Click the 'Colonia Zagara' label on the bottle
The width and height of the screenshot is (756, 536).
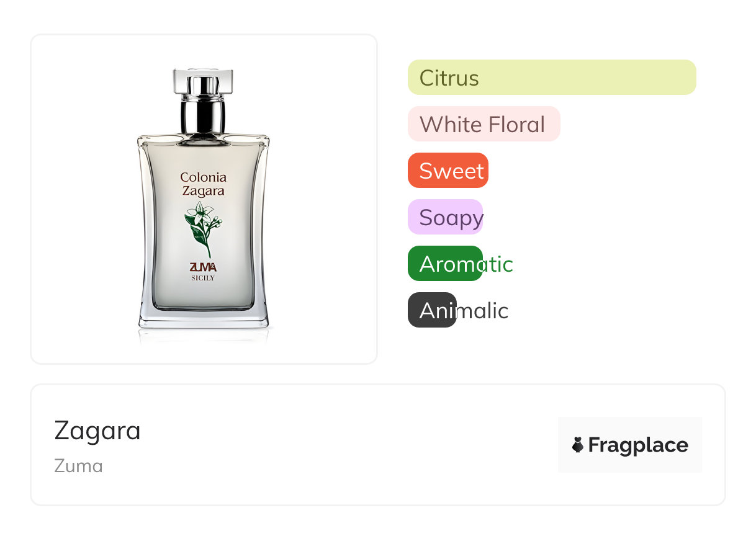203,184
